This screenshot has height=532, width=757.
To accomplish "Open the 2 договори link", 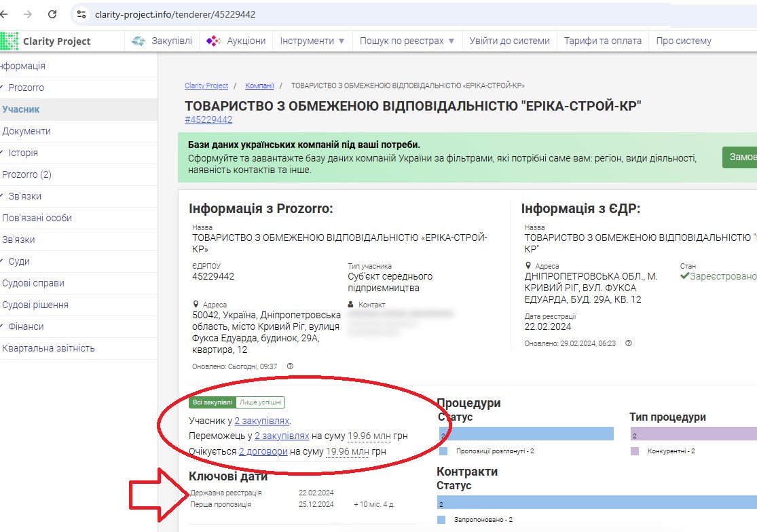I will [x=263, y=451].
